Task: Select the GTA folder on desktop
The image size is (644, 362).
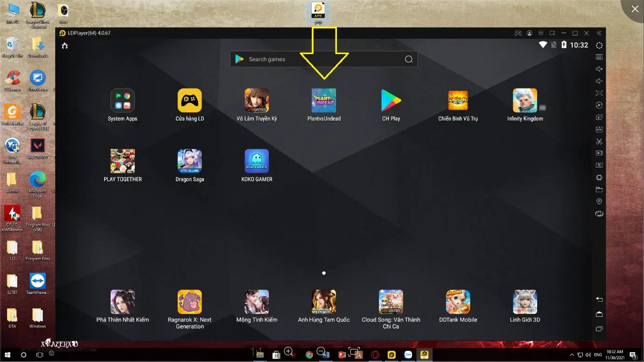Action: [x=12, y=318]
